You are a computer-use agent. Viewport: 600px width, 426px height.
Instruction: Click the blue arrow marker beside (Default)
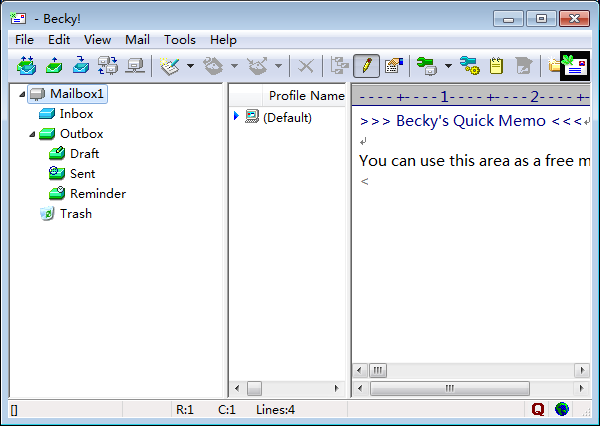click(x=236, y=116)
